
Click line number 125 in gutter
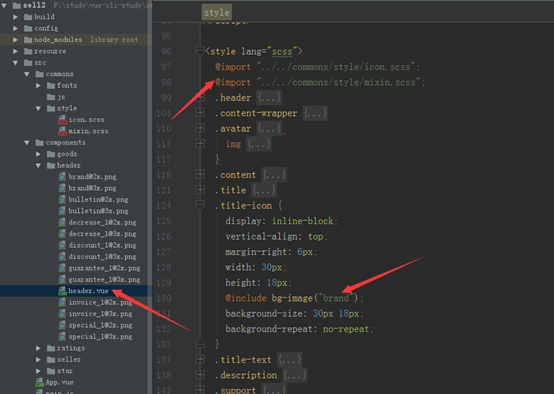pyautogui.click(x=164, y=221)
